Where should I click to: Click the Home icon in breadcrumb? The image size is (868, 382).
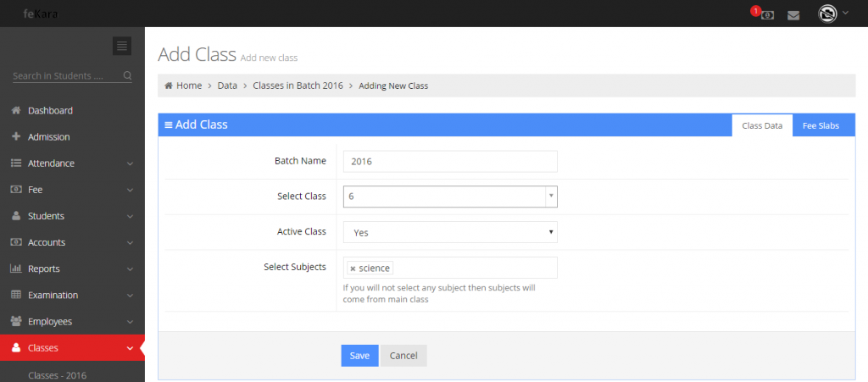point(169,86)
